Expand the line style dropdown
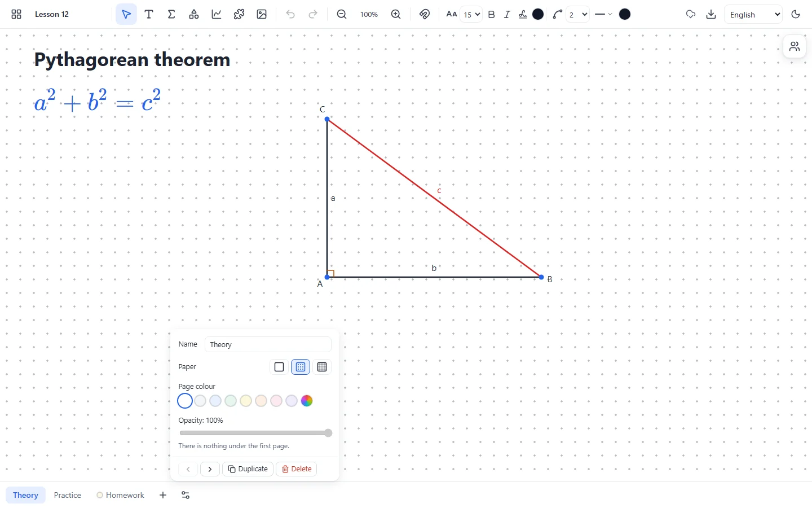The image size is (812, 508). tap(603, 14)
